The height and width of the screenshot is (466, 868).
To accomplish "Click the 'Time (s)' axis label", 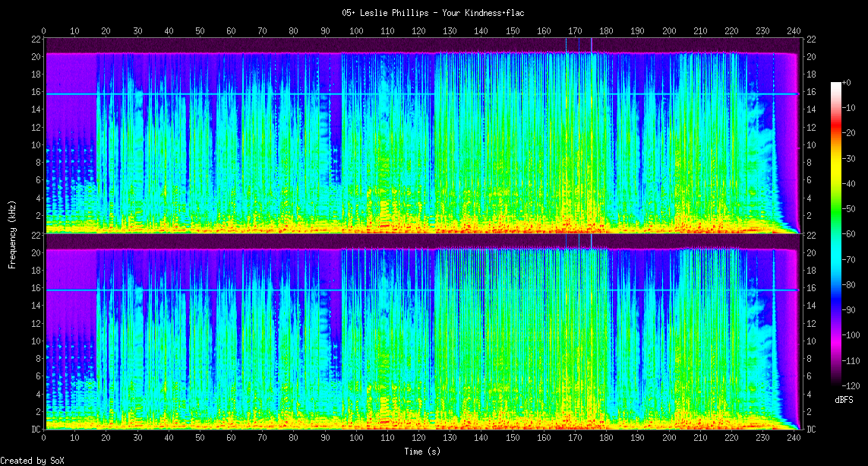I will coord(423,452).
